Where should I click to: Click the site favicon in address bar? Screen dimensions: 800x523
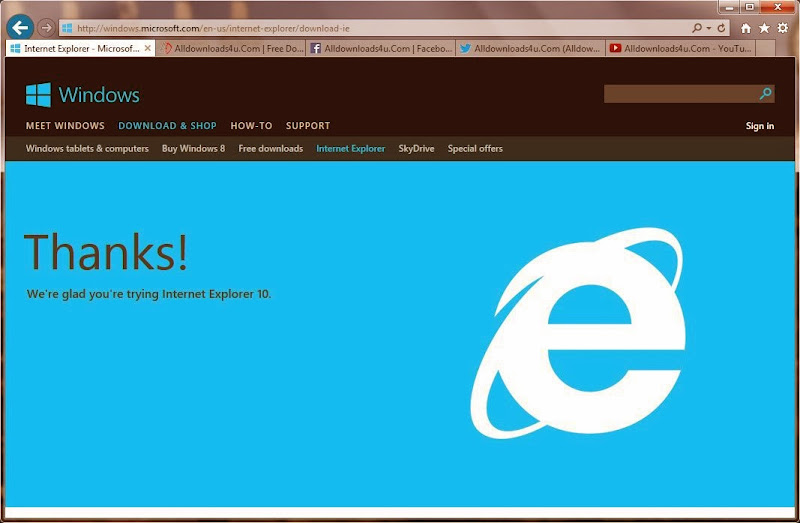[x=67, y=29]
